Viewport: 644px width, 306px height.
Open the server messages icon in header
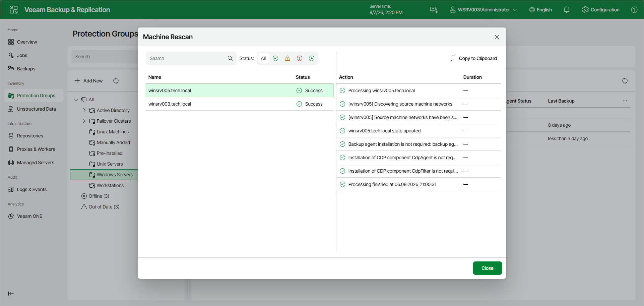[434, 10]
